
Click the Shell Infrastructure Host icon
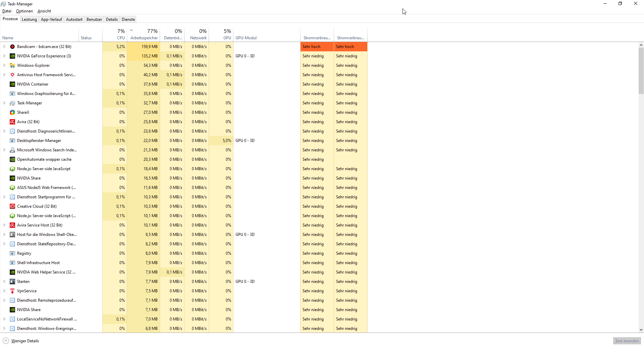click(x=12, y=263)
